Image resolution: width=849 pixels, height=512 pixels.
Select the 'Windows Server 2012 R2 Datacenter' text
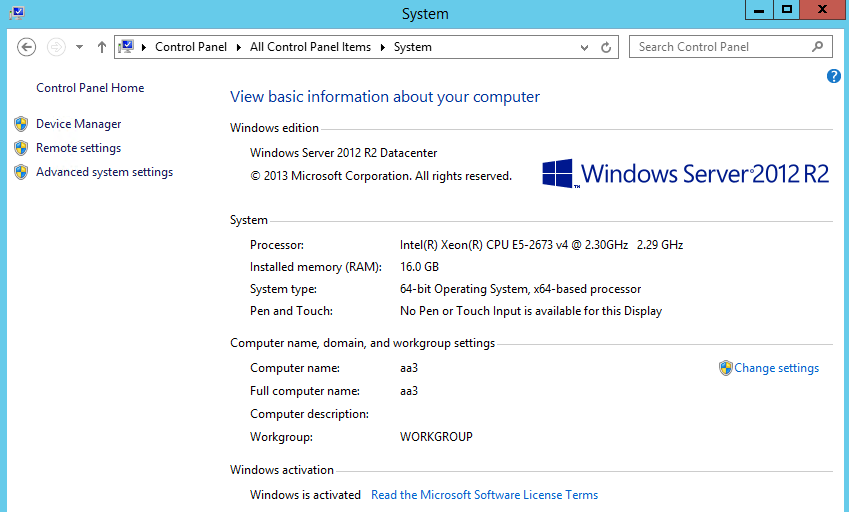coord(343,153)
